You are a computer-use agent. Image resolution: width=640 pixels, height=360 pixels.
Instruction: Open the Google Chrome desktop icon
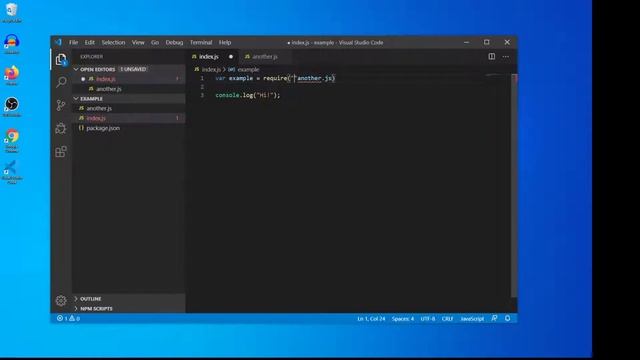(11, 140)
